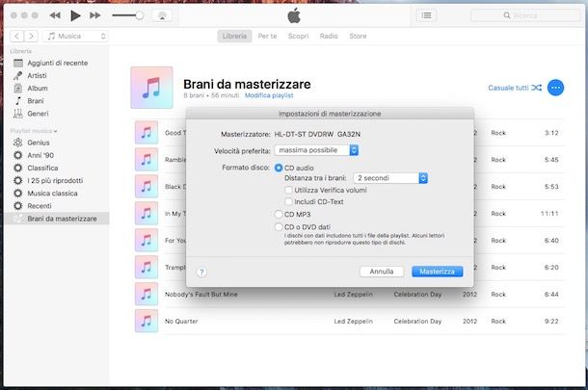Switch to the Store tab
Viewport: 588px width, 390px height.
coord(358,37)
